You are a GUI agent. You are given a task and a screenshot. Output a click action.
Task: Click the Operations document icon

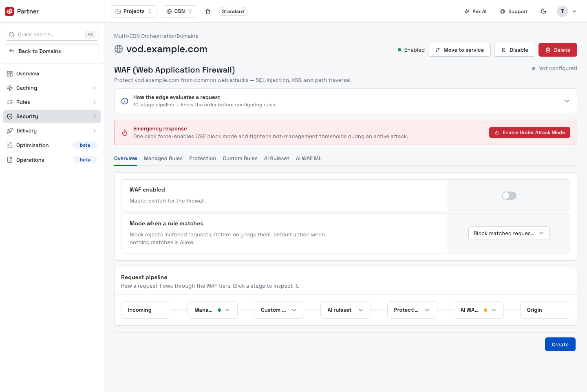click(10, 160)
